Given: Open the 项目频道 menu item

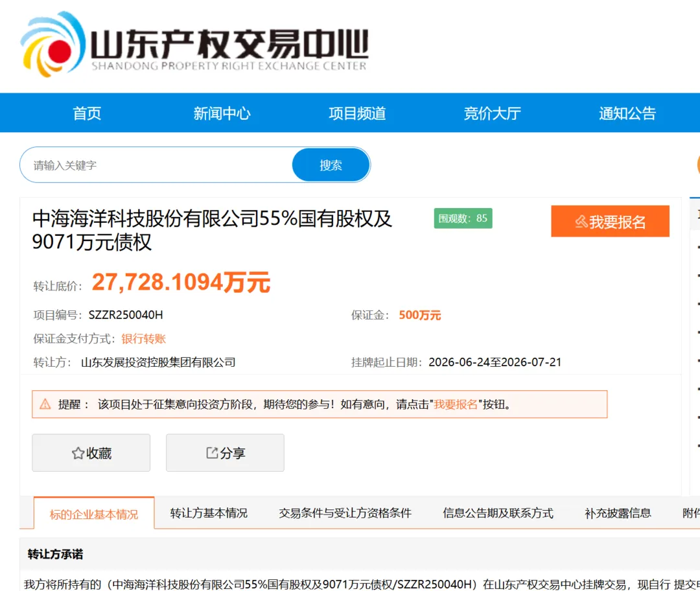Looking at the screenshot, I should pyautogui.click(x=357, y=113).
